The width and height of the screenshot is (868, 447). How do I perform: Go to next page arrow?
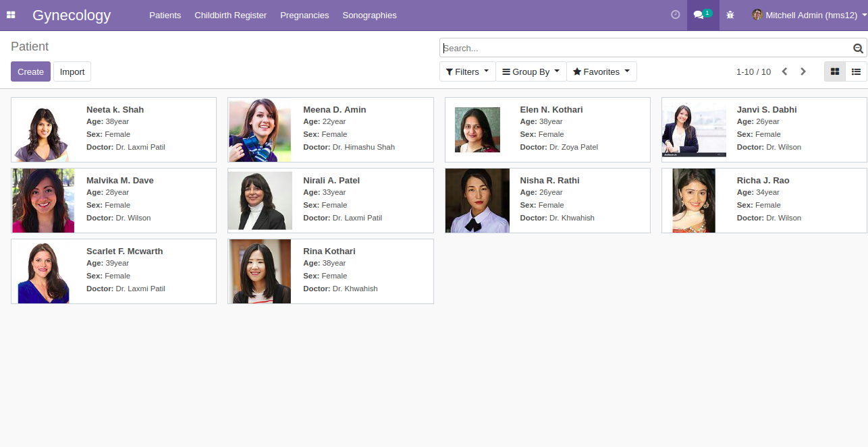pos(803,71)
